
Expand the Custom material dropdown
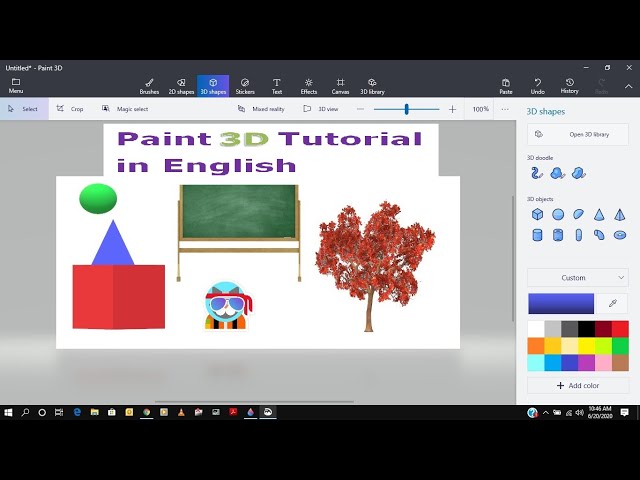(x=578, y=278)
